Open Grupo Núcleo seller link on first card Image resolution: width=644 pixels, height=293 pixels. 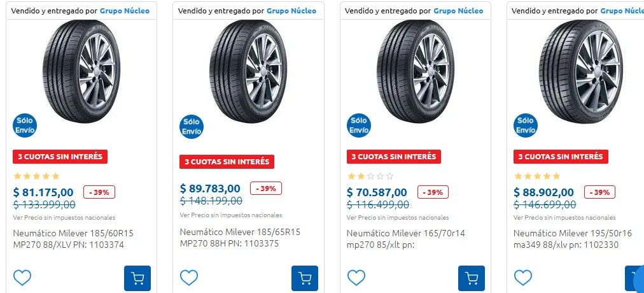[125, 11]
